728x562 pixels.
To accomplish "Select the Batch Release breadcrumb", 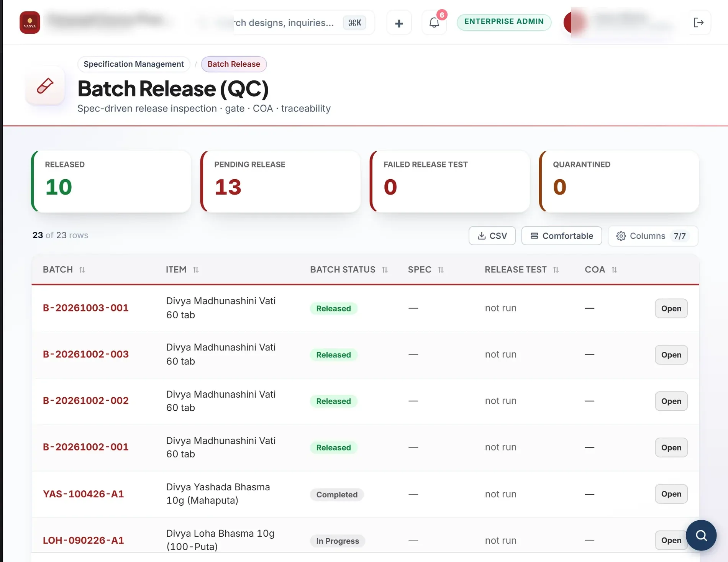I will pyautogui.click(x=234, y=64).
